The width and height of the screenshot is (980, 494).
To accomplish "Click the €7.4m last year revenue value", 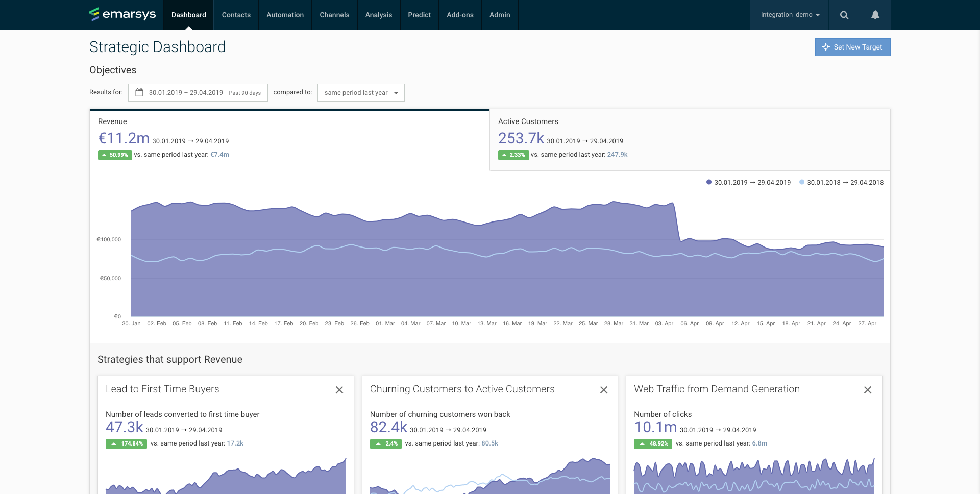I will pyautogui.click(x=219, y=155).
